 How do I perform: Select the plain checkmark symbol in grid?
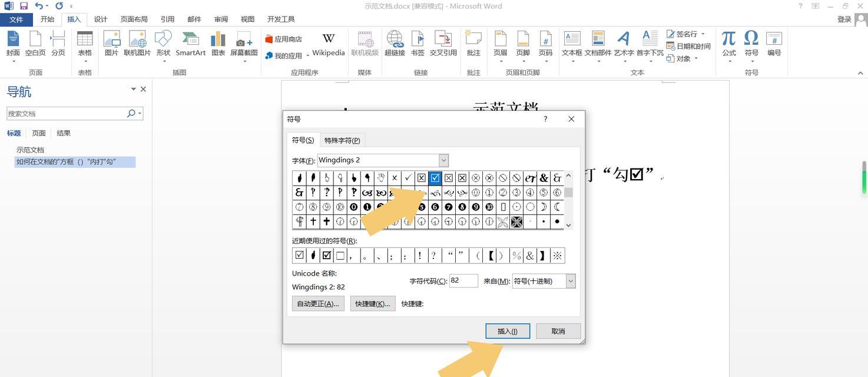[x=408, y=177]
